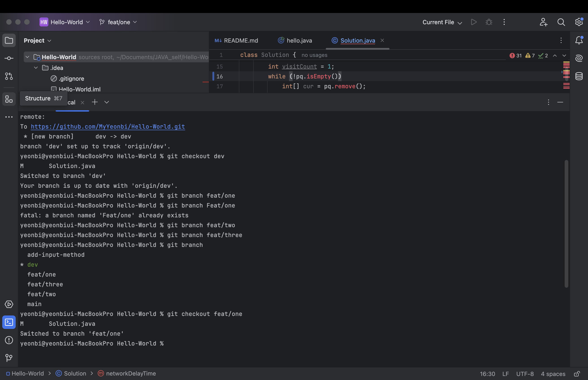
Task: Open the Problems tool window
Action: point(9,340)
